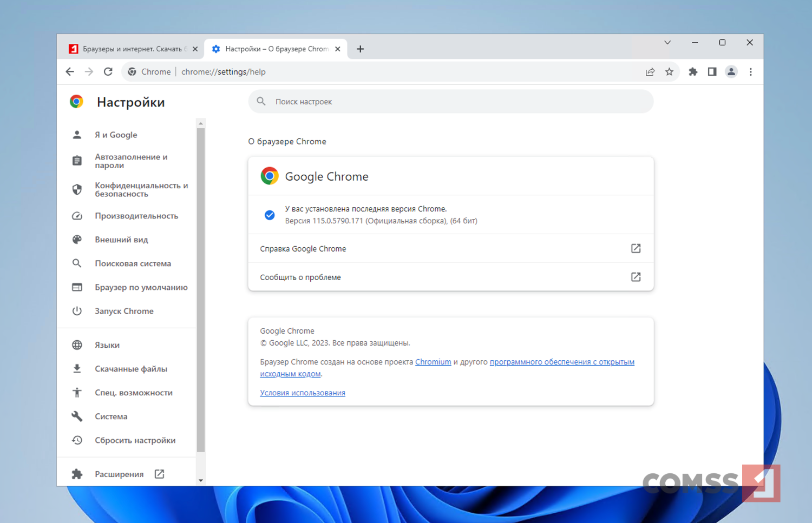This screenshot has width=812, height=523.
Task: Click the puzzle icon beside Расширения in sidebar
Action: tap(77, 474)
